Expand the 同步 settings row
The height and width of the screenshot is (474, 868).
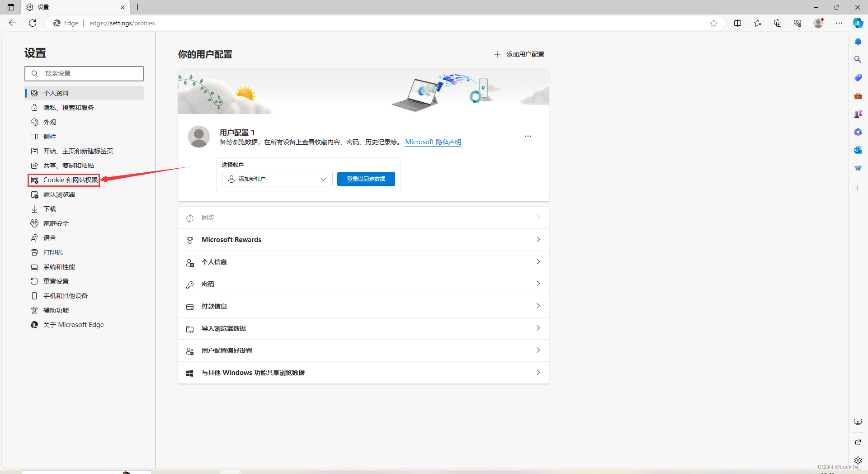363,218
